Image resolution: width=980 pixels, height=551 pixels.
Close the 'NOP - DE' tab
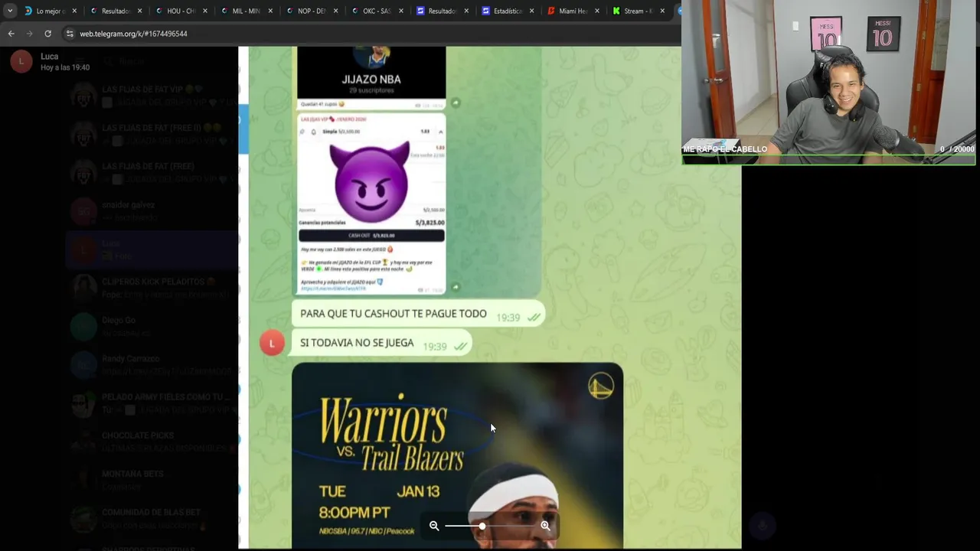[335, 11]
